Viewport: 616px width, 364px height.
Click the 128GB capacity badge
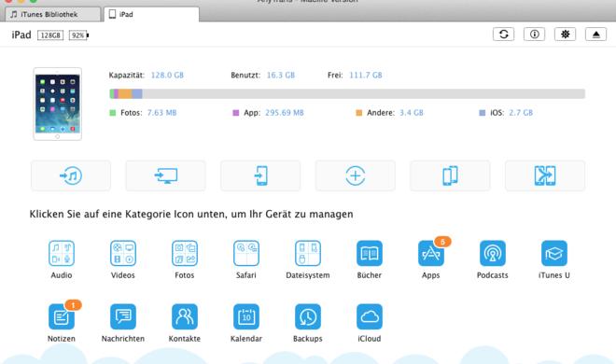50,35
